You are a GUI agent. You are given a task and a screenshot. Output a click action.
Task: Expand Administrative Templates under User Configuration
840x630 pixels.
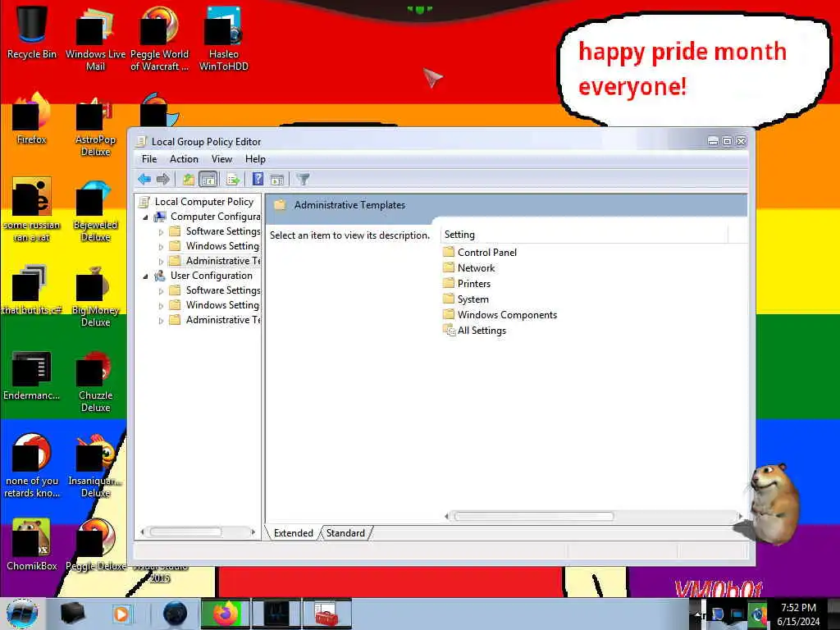[x=161, y=321]
